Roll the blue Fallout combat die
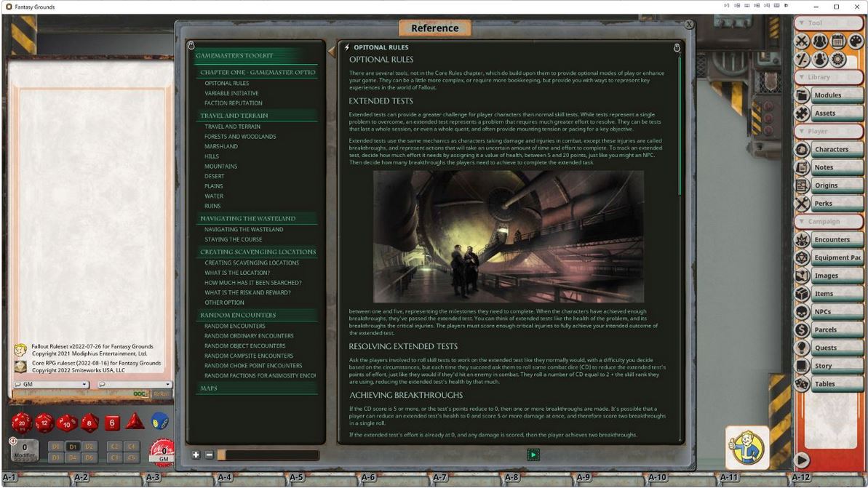The image size is (868, 488). [x=160, y=423]
